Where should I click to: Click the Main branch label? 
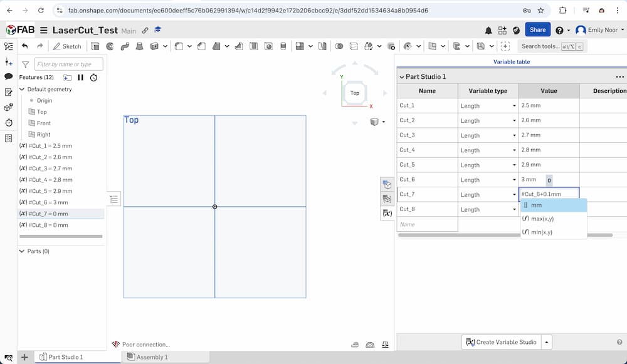coord(129,31)
